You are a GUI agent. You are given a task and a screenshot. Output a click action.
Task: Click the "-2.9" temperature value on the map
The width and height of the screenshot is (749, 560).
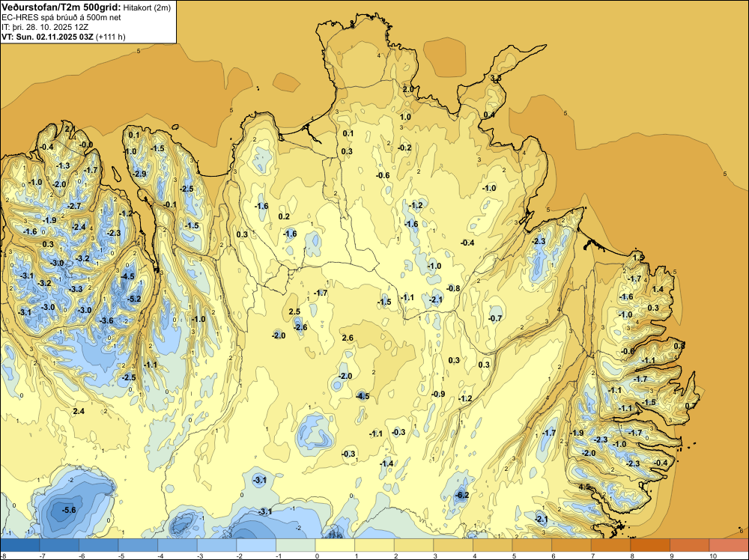pyautogui.click(x=139, y=174)
